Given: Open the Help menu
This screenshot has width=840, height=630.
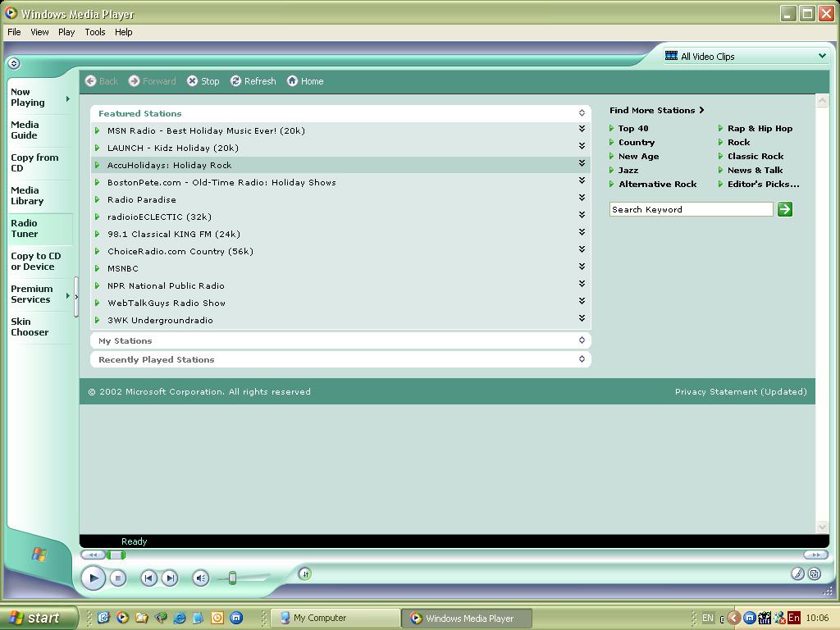Looking at the screenshot, I should (123, 32).
